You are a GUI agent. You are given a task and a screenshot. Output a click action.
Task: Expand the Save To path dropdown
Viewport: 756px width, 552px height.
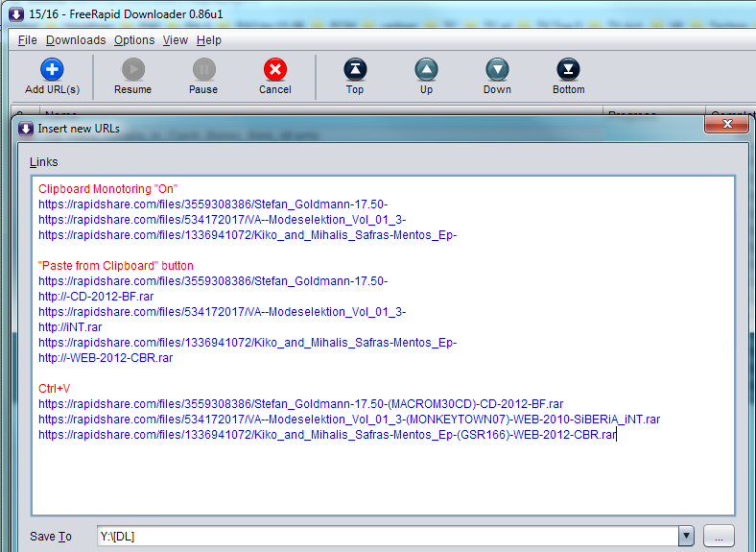(685, 537)
